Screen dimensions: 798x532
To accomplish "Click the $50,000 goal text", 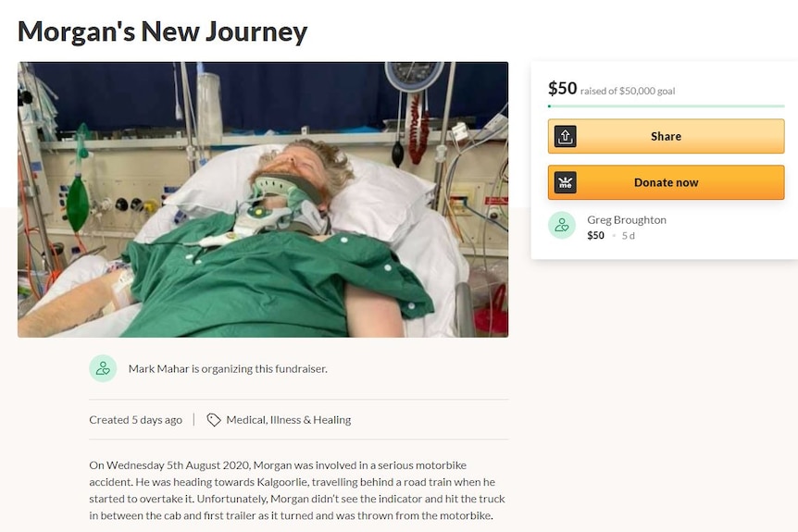I will point(647,91).
